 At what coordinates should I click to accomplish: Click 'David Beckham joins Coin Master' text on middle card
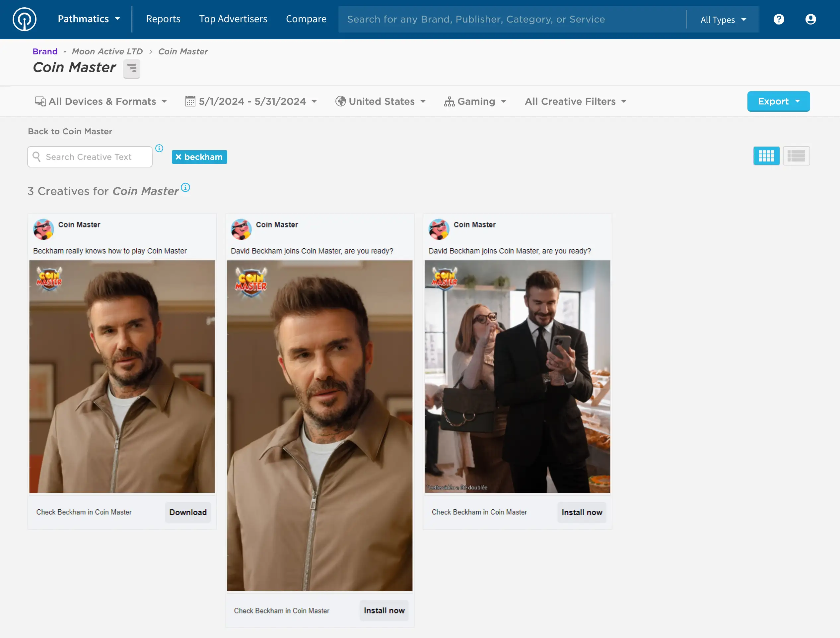[312, 251]
